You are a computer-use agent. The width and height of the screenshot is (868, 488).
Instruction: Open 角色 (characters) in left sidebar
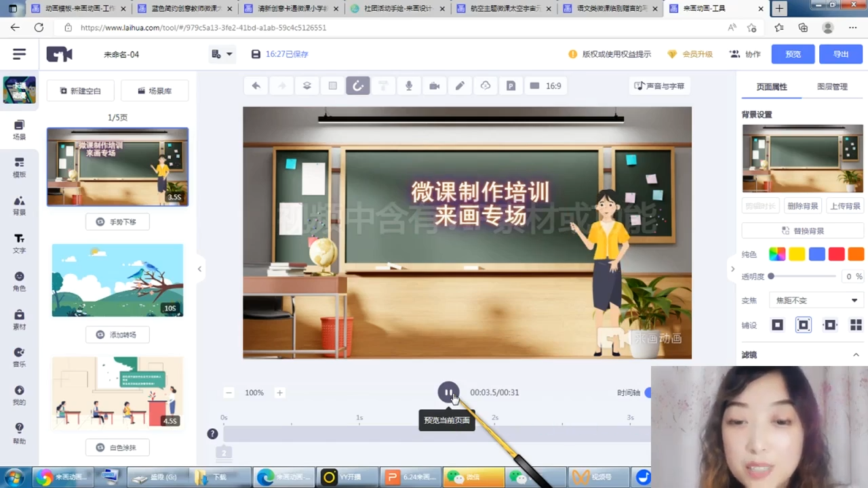point(19,281)
